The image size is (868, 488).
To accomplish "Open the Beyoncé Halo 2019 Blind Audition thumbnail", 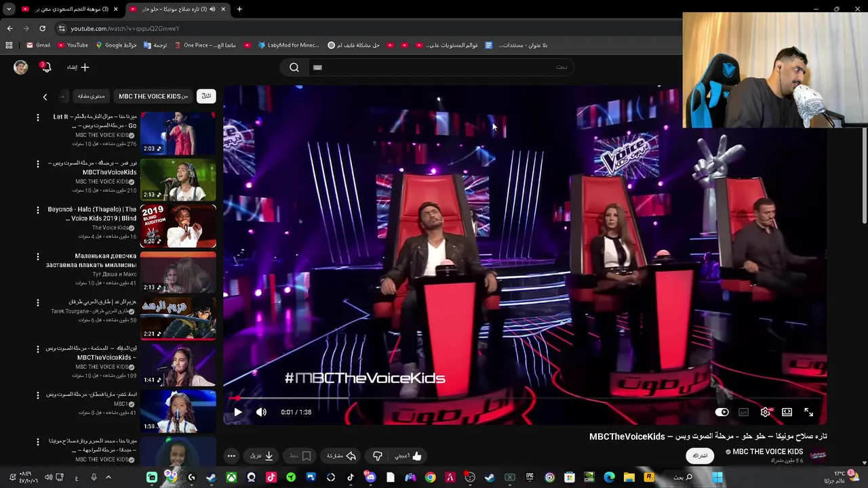I will (x=178, y=226).
